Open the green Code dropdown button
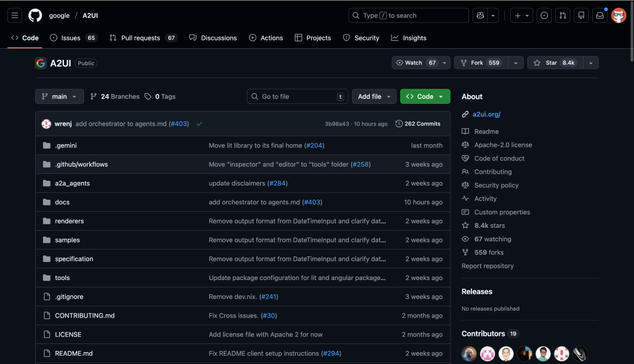This screenshot has width=634, height=364. 425,96
